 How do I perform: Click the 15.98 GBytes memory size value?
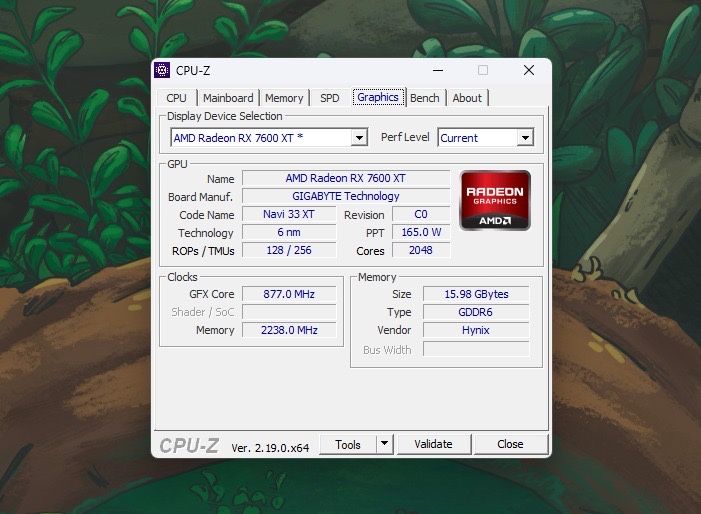click(x=476, y=294)
